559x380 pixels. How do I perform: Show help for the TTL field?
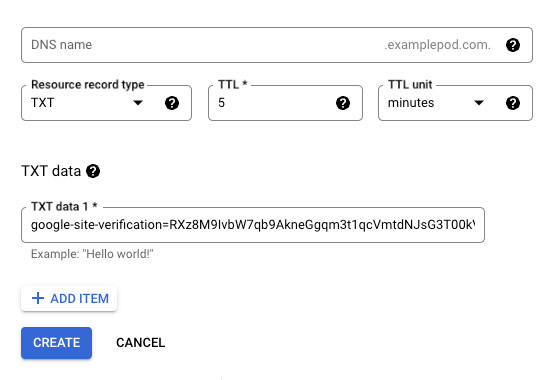(343, 103)
